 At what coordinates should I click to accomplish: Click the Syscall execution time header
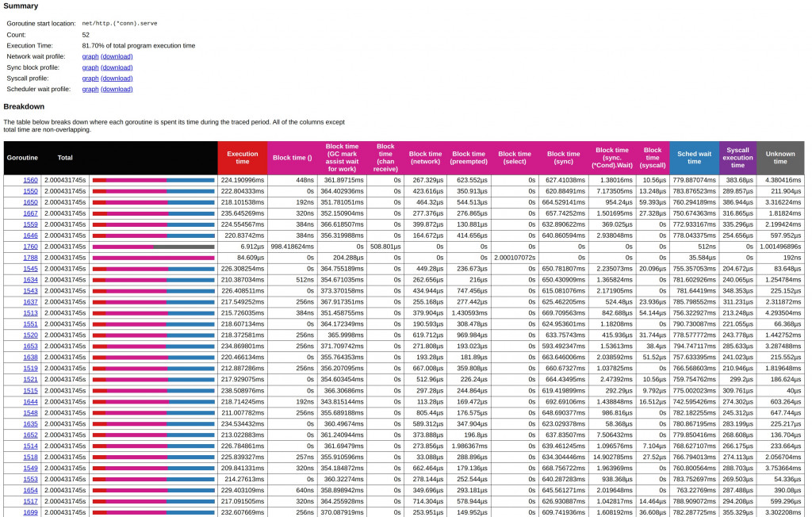pos(737,158)
